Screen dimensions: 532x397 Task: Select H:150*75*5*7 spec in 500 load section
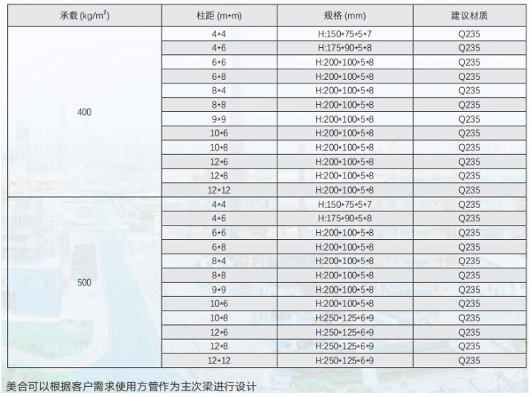pyautogui.click(x=344, y=205)
